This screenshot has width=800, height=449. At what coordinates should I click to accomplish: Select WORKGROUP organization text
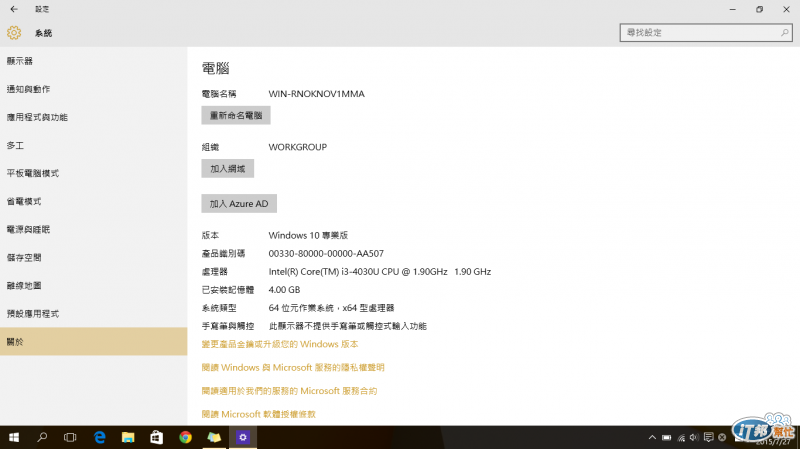(297, 147)
